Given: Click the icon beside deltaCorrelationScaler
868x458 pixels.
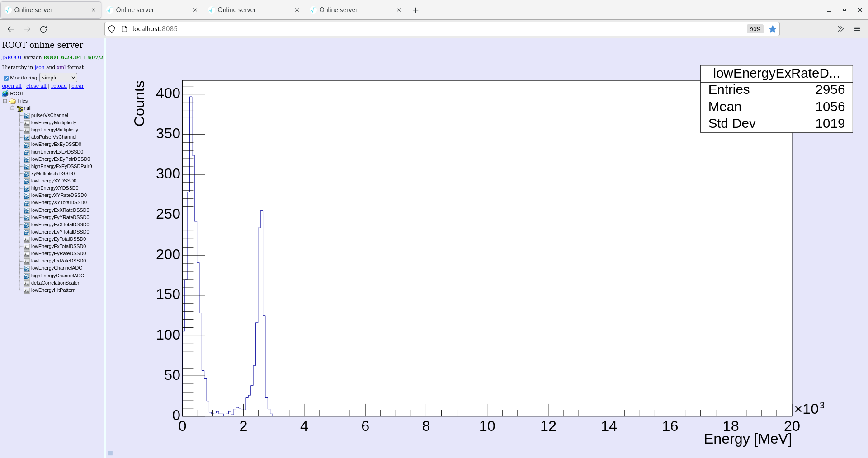Looking at the screenshot, I should [x=27, y=283].
